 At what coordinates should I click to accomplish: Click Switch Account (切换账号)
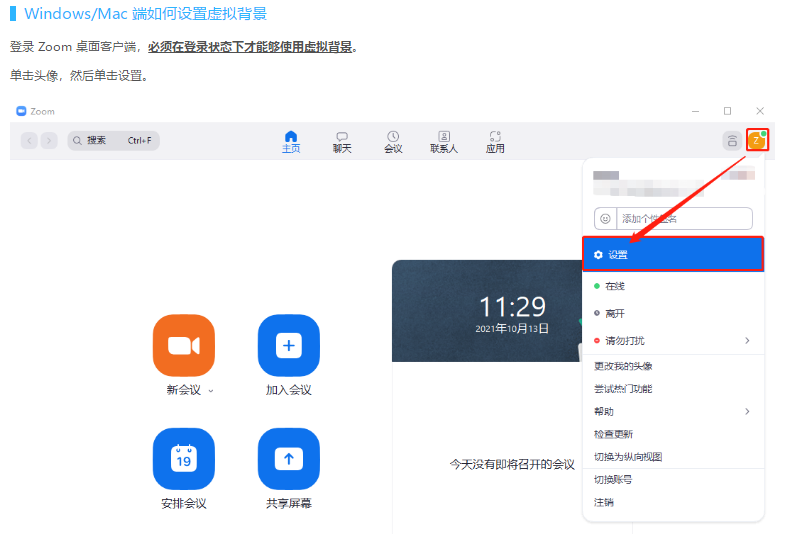[613, 480]
